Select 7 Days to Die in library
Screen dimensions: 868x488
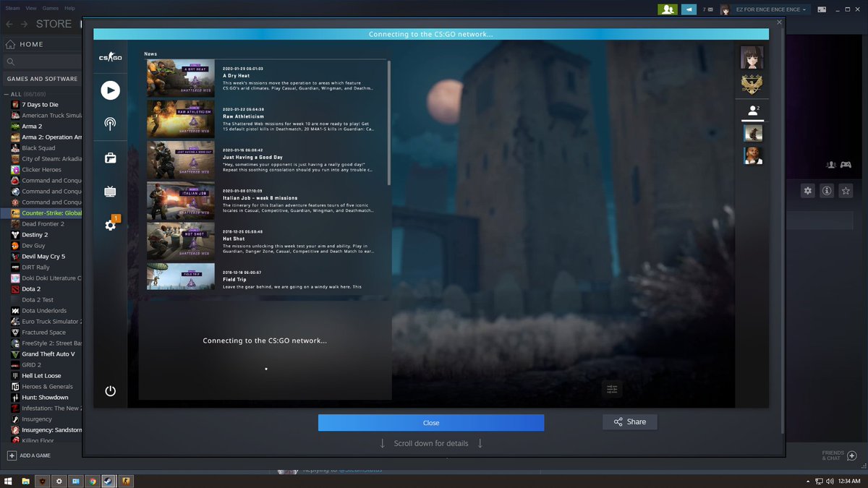[x=40, y=105]
